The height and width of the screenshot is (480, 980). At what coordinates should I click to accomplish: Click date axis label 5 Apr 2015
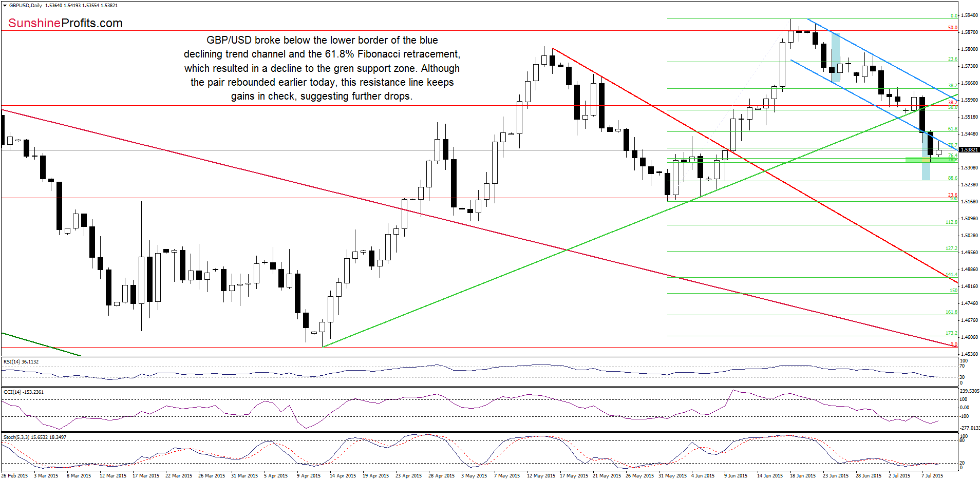pos(276,476)
